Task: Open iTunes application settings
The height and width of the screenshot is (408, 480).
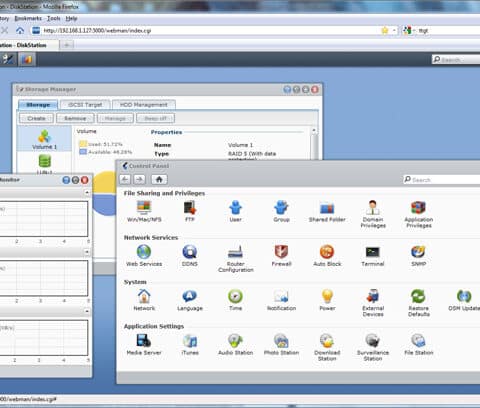Action: pyautogui.click(x=190, y=344)
